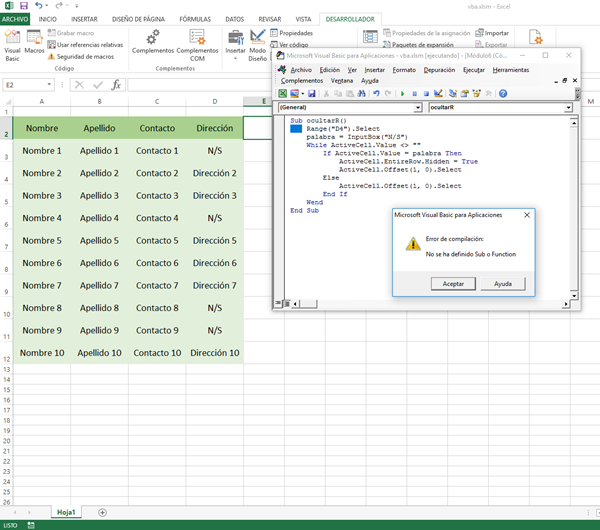Toggle Modo Diseño in the ribbon
Image resolution: width=600 pixels, height=530 pixels.
coord(257,40)
